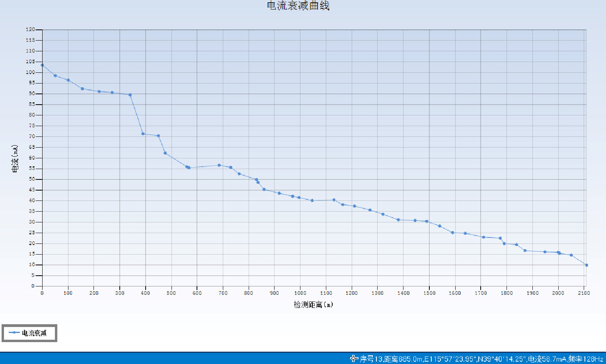Click the x-axis title 检测距离(m)
Screen dimensions: 606x364
coord(313,305)
